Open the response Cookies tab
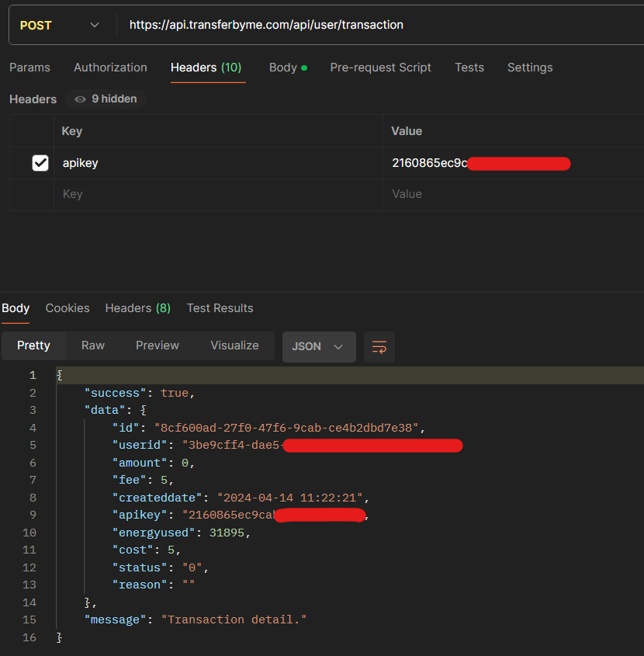 [68, 308]
